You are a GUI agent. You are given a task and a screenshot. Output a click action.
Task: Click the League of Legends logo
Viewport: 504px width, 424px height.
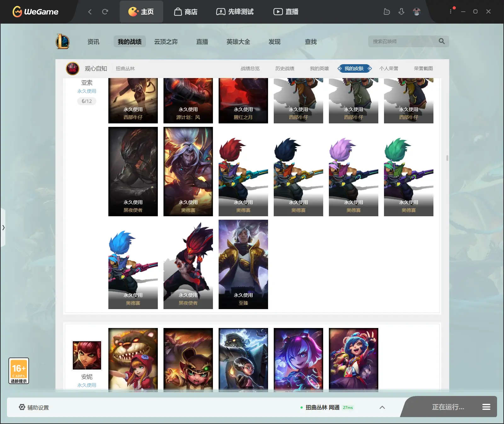[62, 42]
